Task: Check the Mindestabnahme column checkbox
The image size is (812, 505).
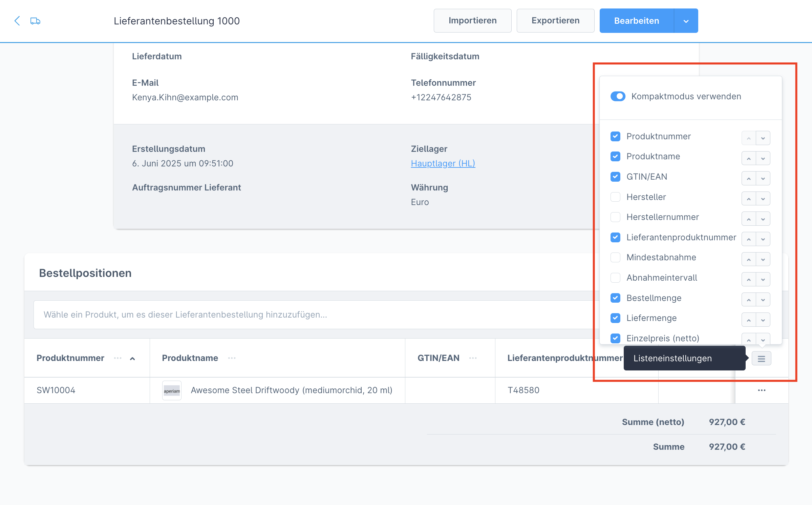Action: (x=615, y=257)
